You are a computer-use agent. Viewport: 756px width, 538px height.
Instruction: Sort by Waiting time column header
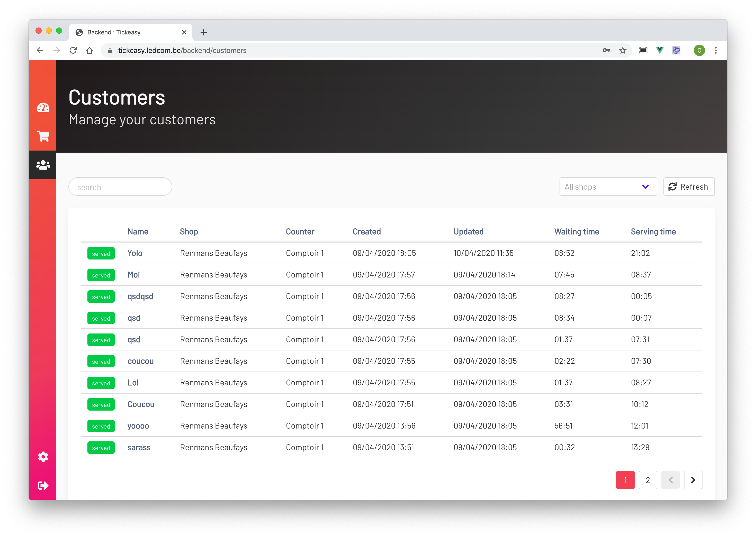click(576, 231)
